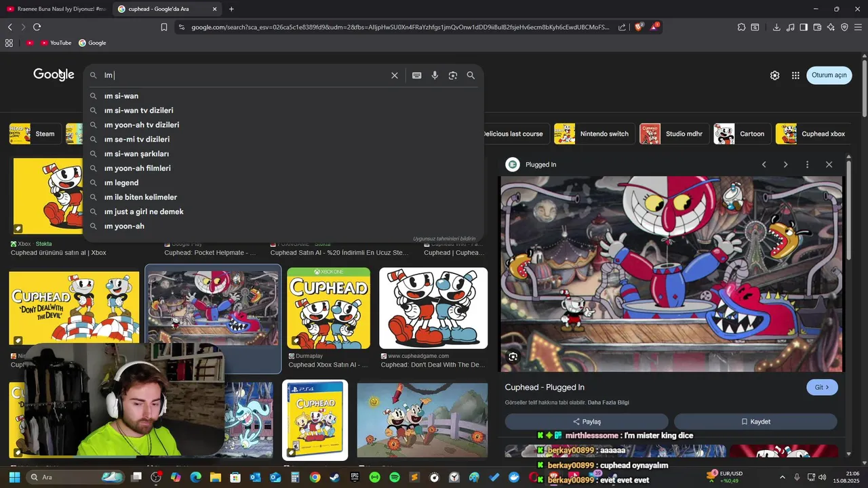The height and width of the screenshot is (488, 868).
Task: Open Spotify from the taskbar
Action: click(394, 477)
